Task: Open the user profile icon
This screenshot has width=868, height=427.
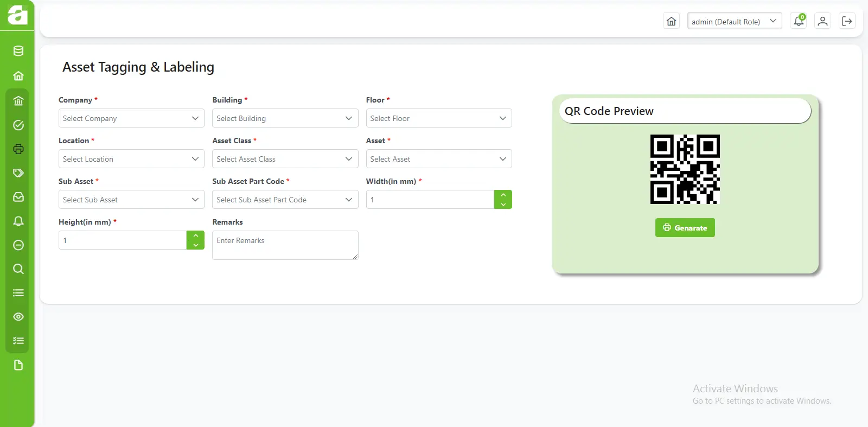Action: point(823,21)
